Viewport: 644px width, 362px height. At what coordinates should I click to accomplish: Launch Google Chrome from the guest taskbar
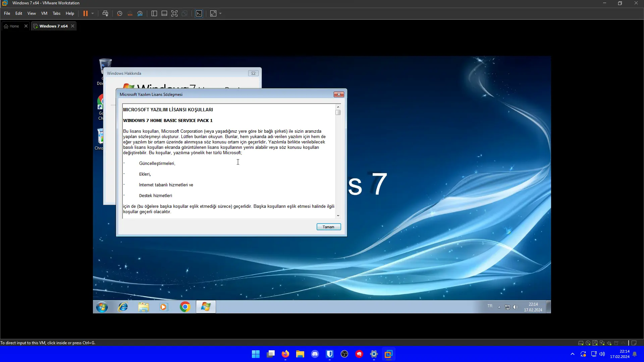click(x=185, y=307)
